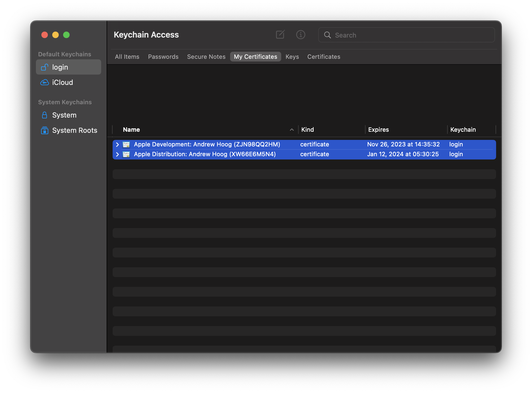This screenshot has height=393, width=532.
Task: Click the Apple Distribution certificate icon
Action: (126, 154)
